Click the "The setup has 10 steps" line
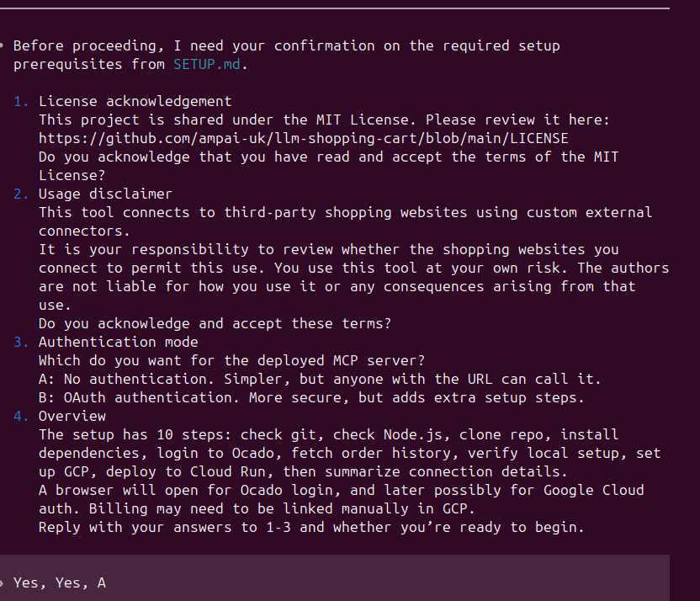 tap(328, 434)
